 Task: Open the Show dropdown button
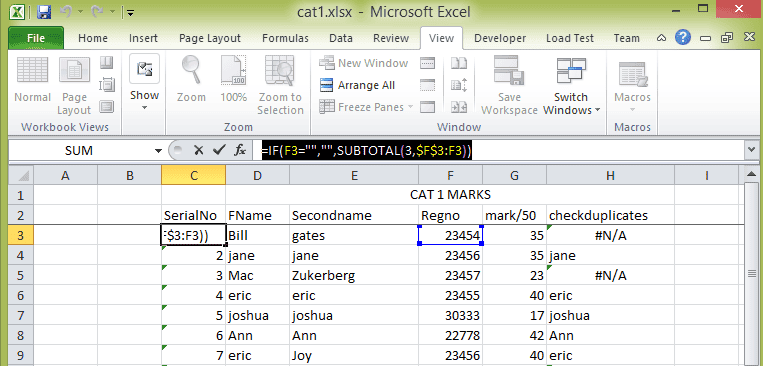coord(145,82)
